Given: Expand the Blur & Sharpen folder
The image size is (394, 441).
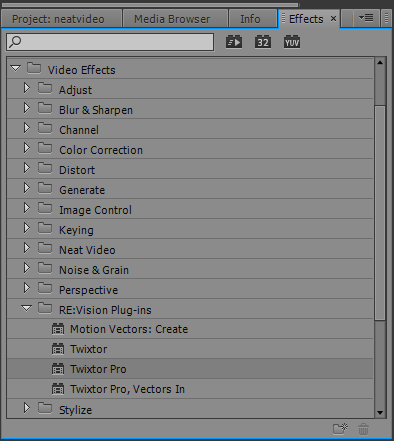Looking at the screenshot, I should [x=27, y=108].
